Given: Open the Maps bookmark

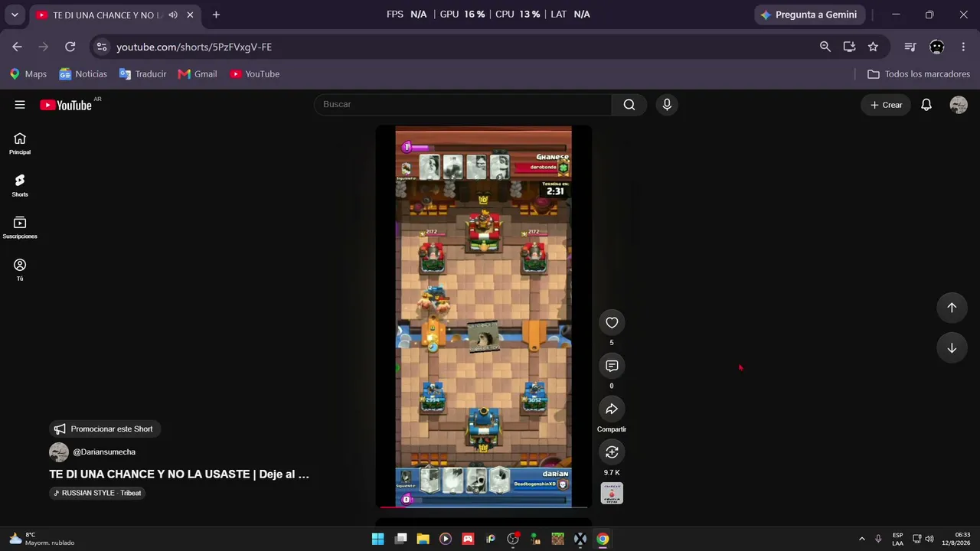Looking at the screenshot, I should (x=28, y=74).
